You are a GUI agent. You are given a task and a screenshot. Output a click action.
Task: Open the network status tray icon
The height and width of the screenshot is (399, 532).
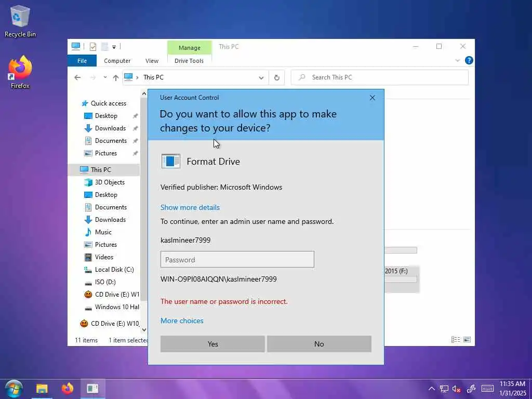(x=444, y=389)
